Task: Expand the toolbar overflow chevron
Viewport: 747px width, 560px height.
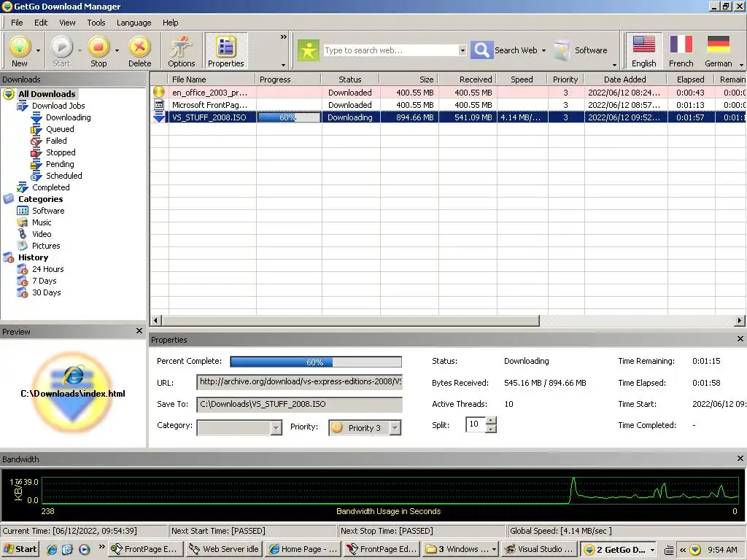Action: coord(284,37)
